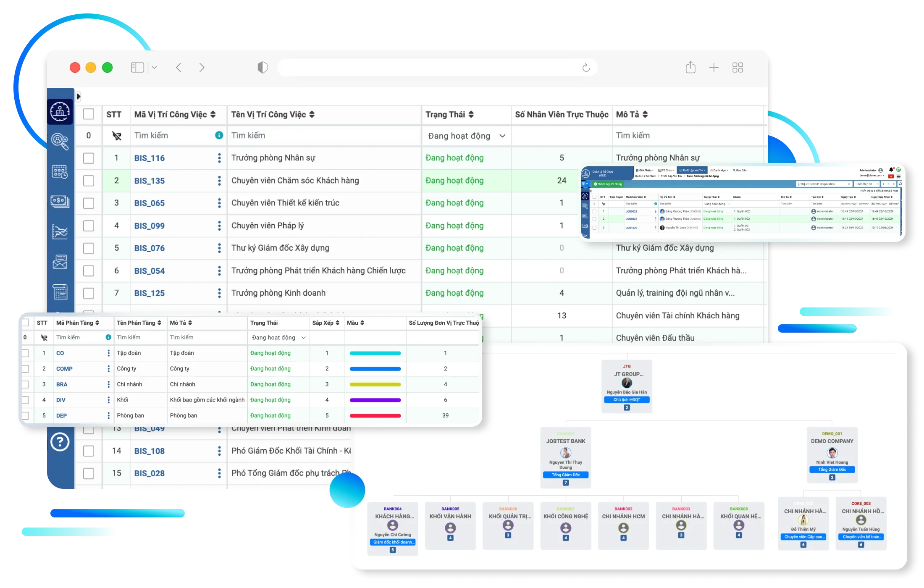Viewport: 924px width, 588px height.
Task: Check the row for BIS_135
Action: (x=89, y=181)
